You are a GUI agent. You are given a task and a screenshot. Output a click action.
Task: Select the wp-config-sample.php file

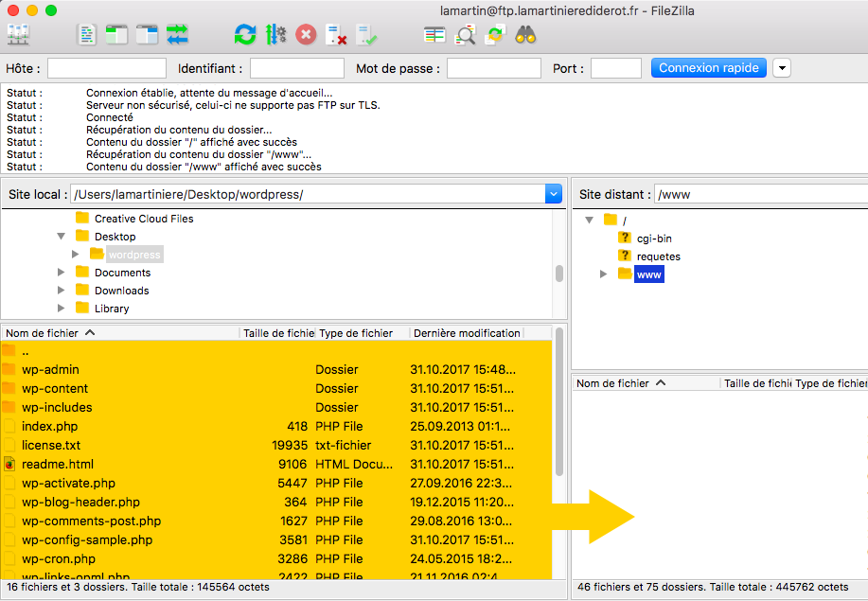[x=87, y=540]
